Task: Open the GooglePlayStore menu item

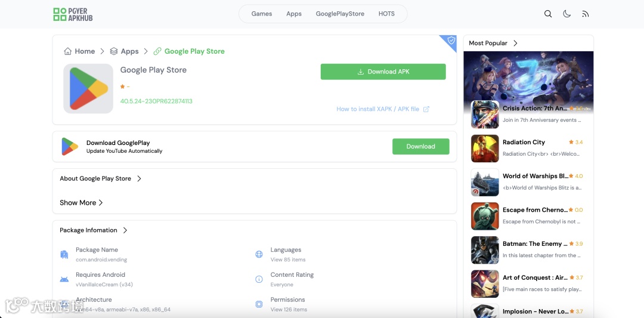Action: [340, 14]
